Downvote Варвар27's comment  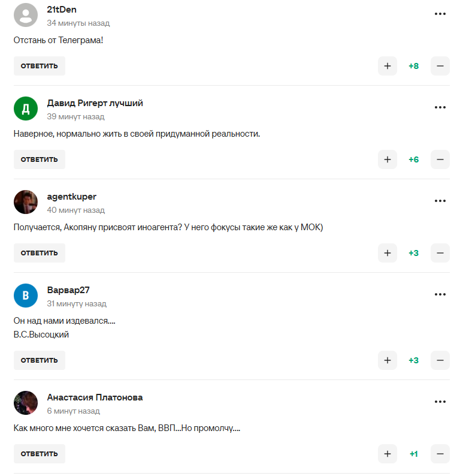[440, 360]
